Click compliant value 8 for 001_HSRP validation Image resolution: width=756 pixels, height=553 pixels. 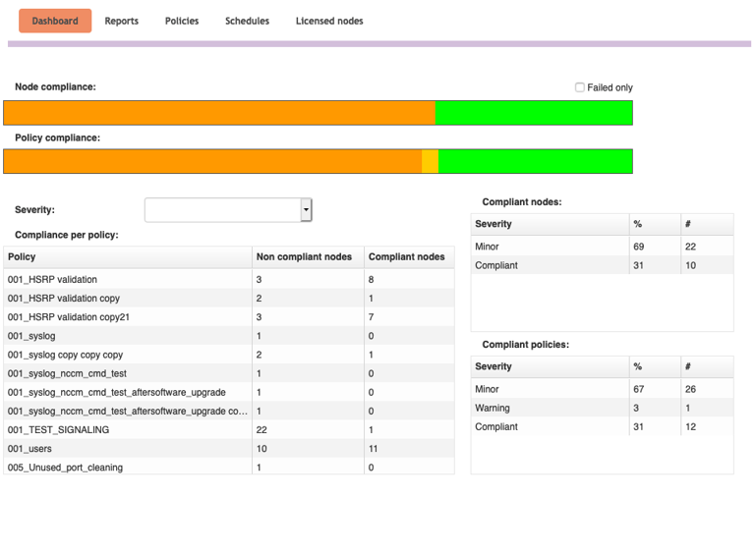(x=371, y=279)
